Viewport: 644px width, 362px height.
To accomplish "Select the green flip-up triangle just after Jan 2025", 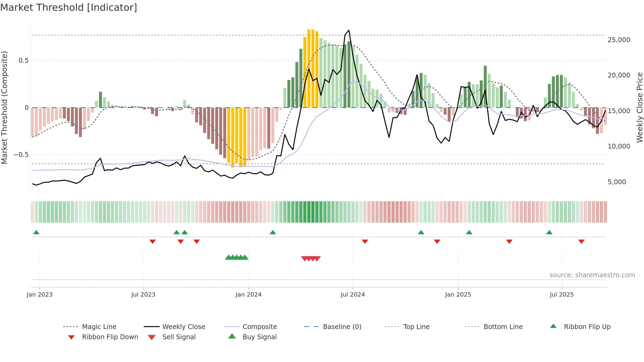I will click(469, 232).
